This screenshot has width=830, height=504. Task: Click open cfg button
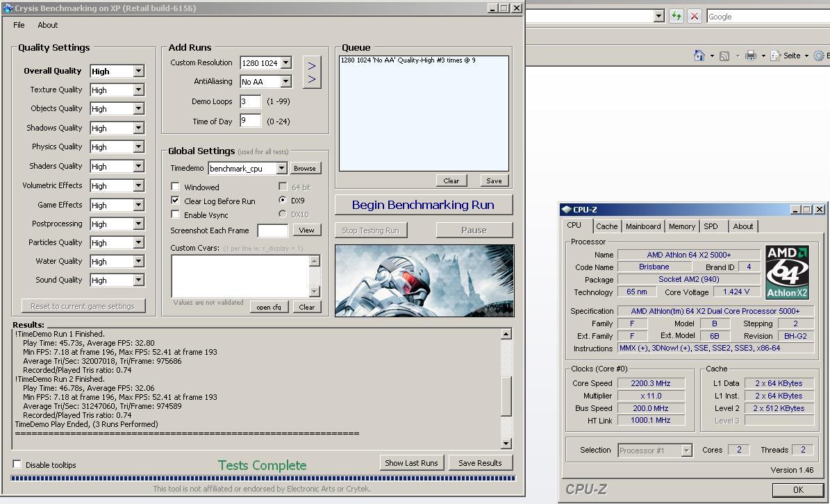coord(269,307)
